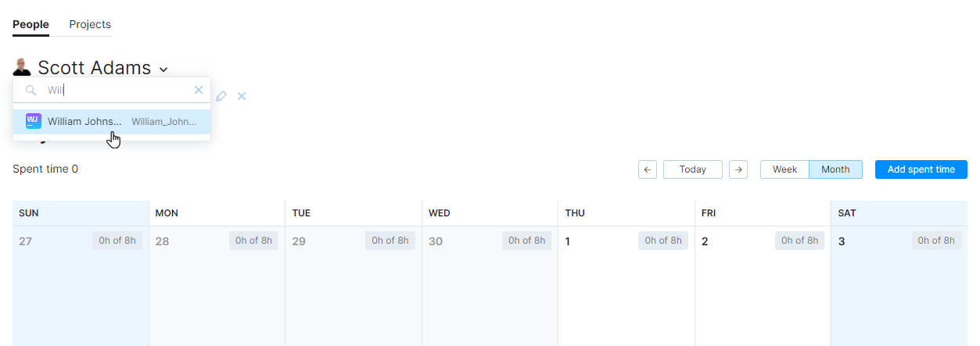Switch to Month view
Viewport: 980px width, 346px height.
click(x=835, y=169)
